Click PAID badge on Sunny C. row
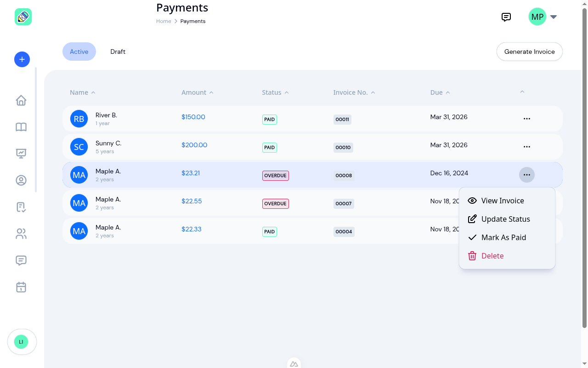 tap(270, 148)
